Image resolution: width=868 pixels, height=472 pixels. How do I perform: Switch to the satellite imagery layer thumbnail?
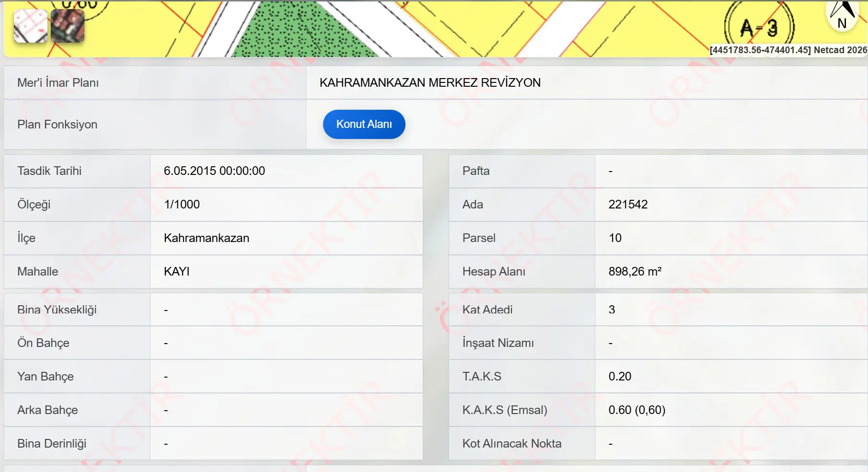click(x=68, y=26)
